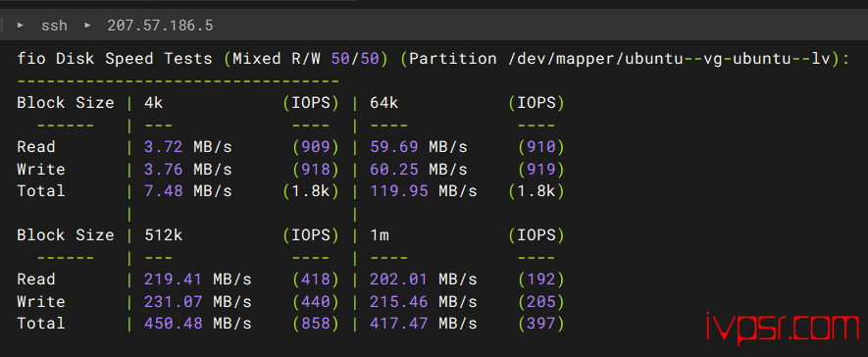Click the 207.57.186.5 host breadcrumb

point(160,25)
